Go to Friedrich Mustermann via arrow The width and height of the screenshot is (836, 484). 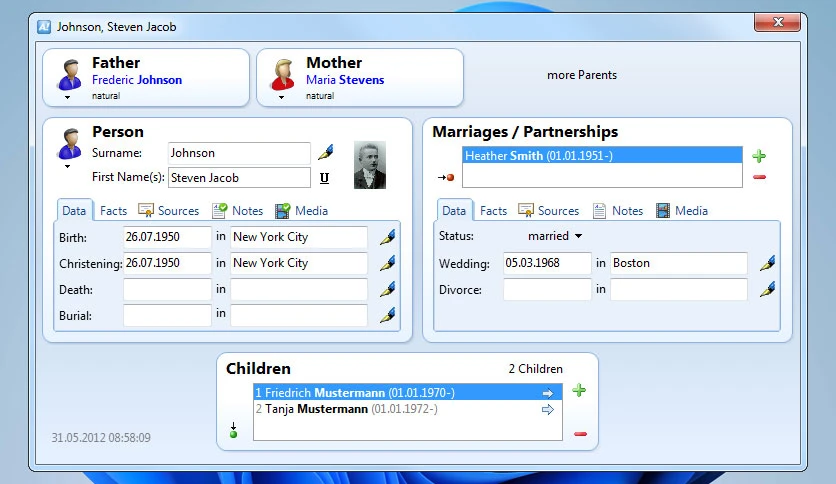click(548, 393)
